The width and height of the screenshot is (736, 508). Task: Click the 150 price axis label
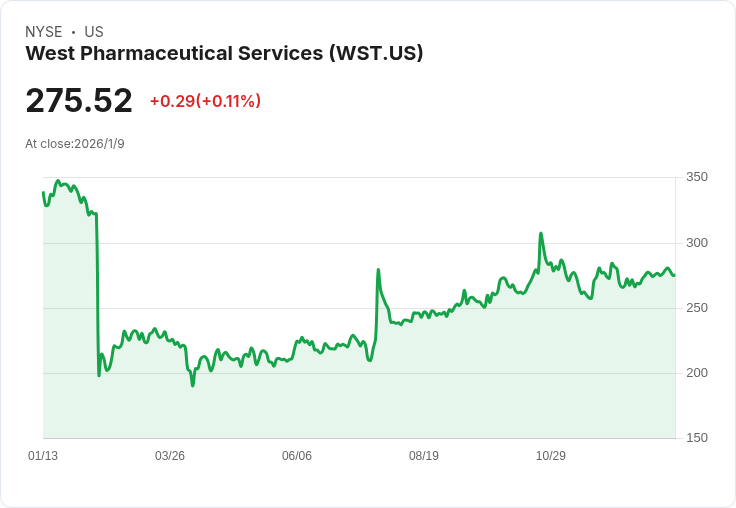(697, 438)
